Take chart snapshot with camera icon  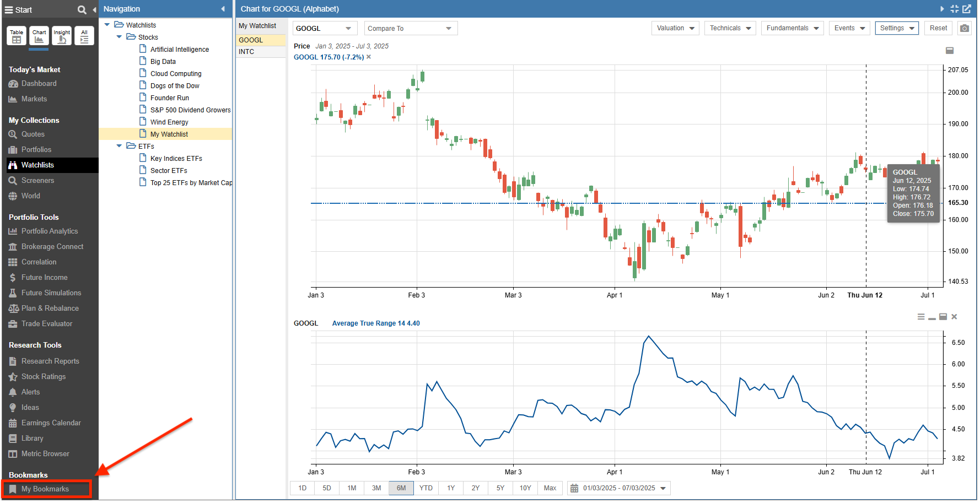pos(964,28)
